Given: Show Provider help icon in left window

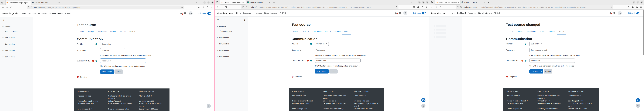Looking at the screenshot, I should tap(96, 44).
